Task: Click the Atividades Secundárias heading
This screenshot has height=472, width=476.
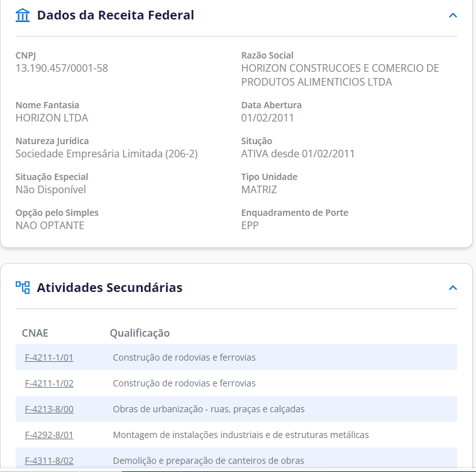Action: [109, 288]
